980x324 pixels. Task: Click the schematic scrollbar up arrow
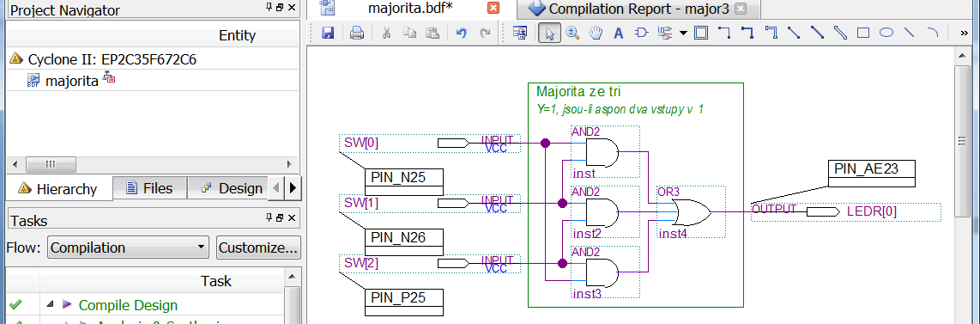[x=962, y=55]
